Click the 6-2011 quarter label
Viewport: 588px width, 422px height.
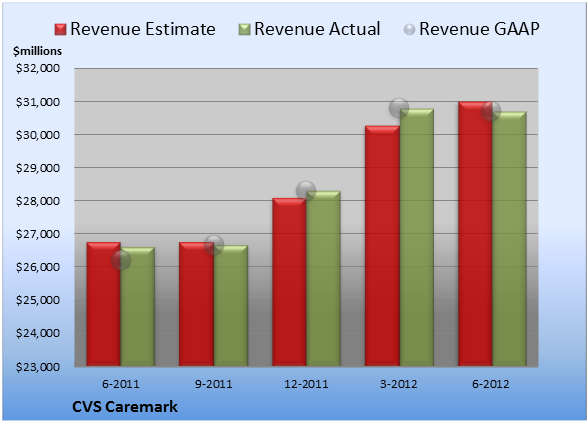(x=121, y=384)
